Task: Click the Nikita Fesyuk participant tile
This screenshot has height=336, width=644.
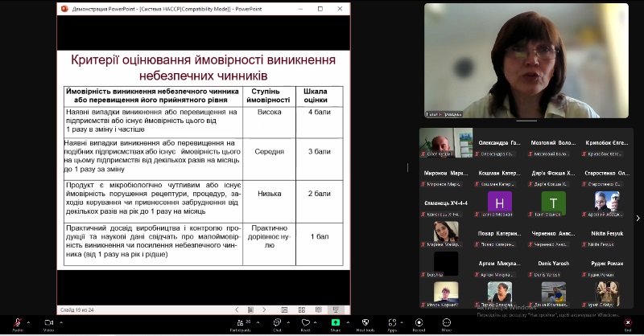Action: click(x=607, y=233)
